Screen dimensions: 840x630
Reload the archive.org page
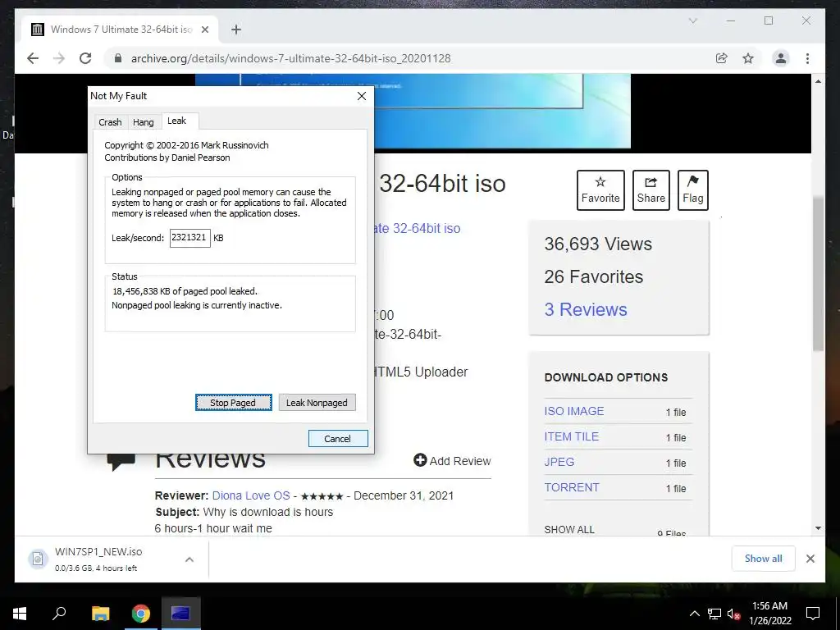point(85,58)
